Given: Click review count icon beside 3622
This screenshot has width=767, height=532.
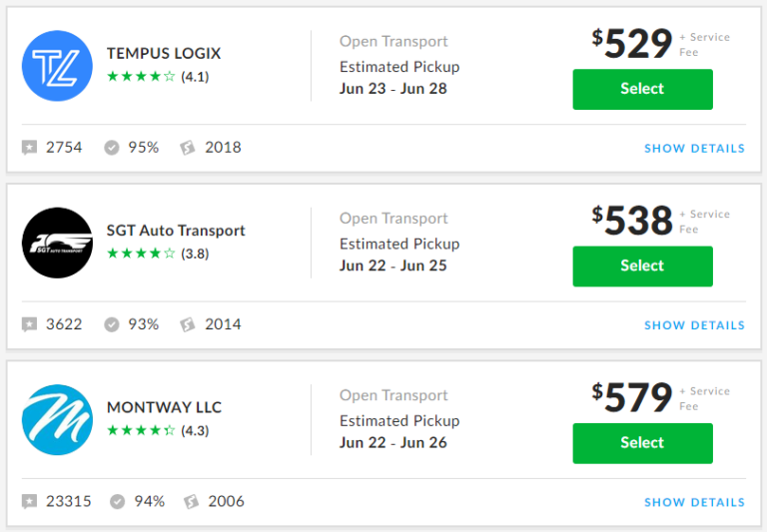Looking at the screenshot, I should [29, 324].
